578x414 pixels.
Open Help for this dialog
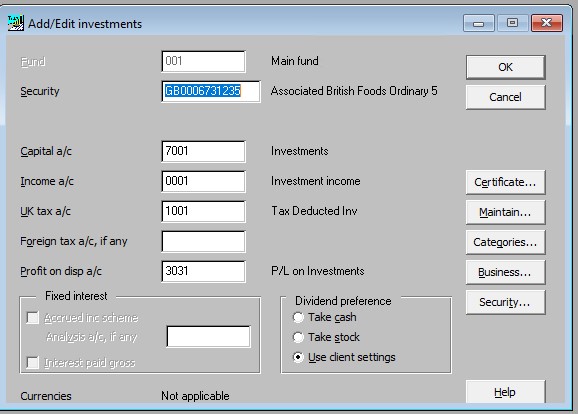click(x=505, y=392)
